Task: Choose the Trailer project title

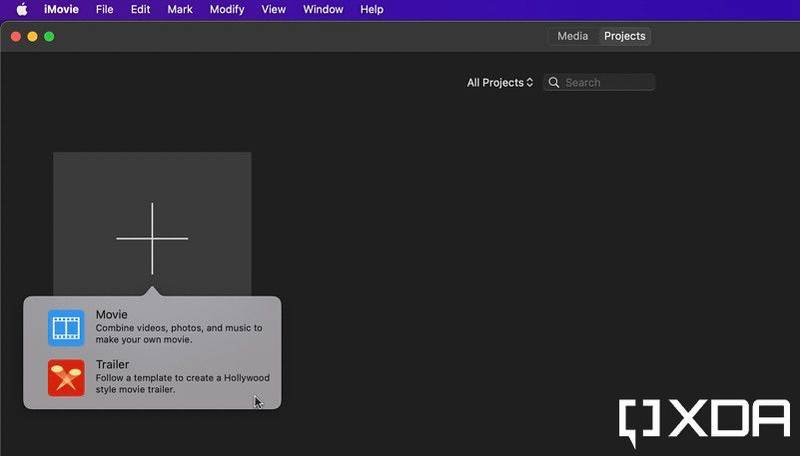Action: [112, 365]
